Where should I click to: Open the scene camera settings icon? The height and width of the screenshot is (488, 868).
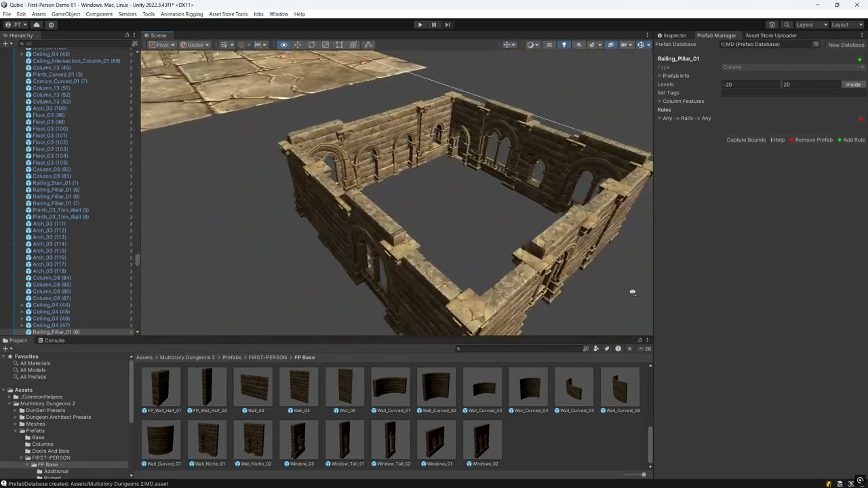pos(625,45)
